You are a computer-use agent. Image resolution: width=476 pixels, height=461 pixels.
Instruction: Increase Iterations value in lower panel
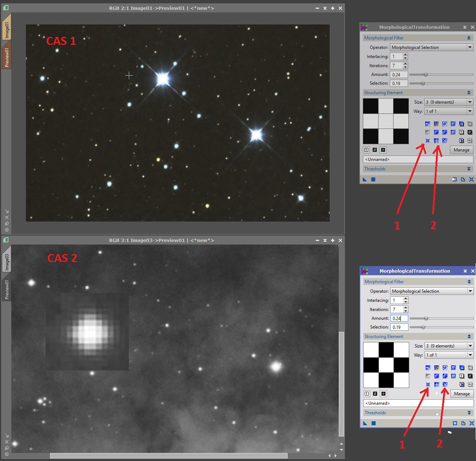[406, 307]
